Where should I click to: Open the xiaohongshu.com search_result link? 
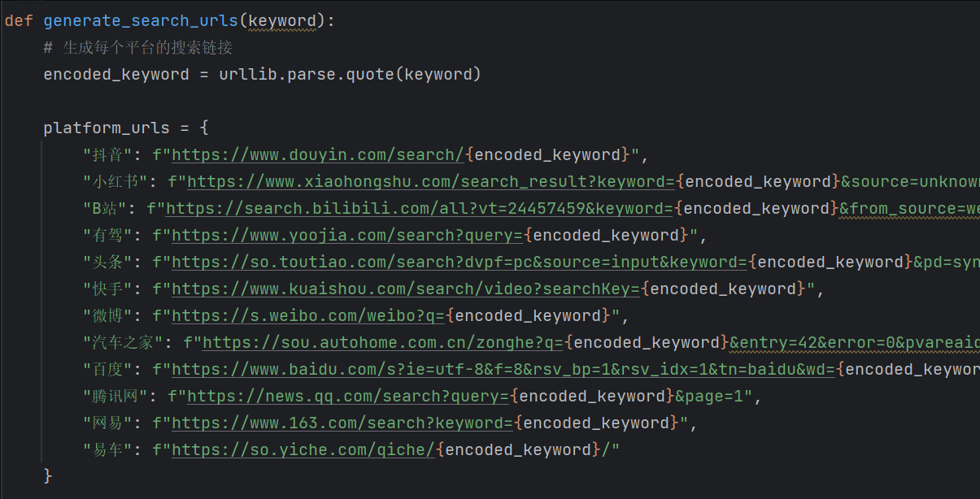(x=432, y=182)
